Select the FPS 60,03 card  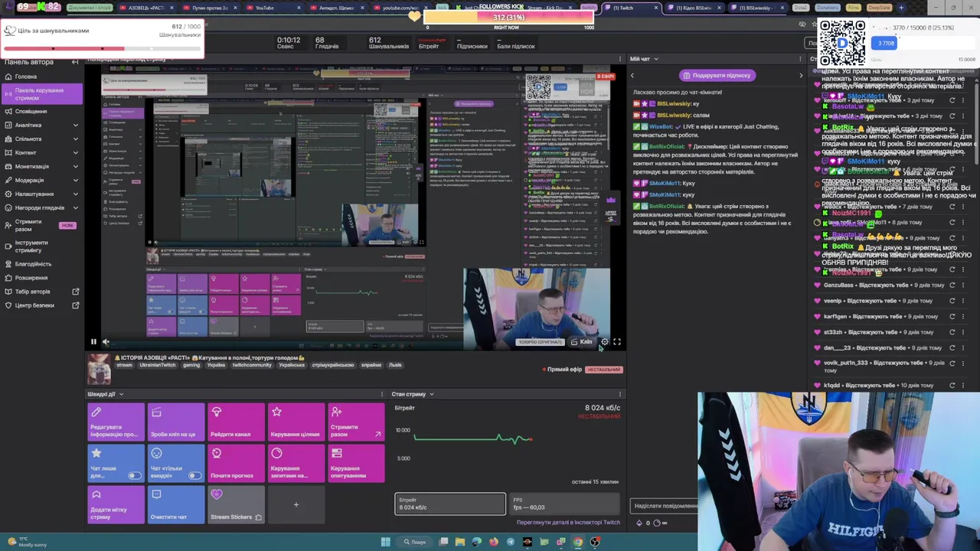(x=564, y=504)
